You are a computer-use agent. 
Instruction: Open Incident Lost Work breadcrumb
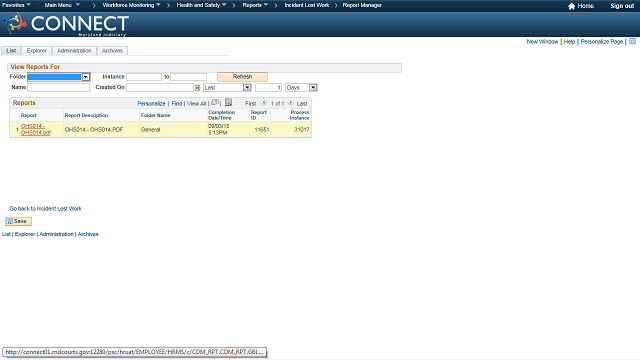[307, 5]
